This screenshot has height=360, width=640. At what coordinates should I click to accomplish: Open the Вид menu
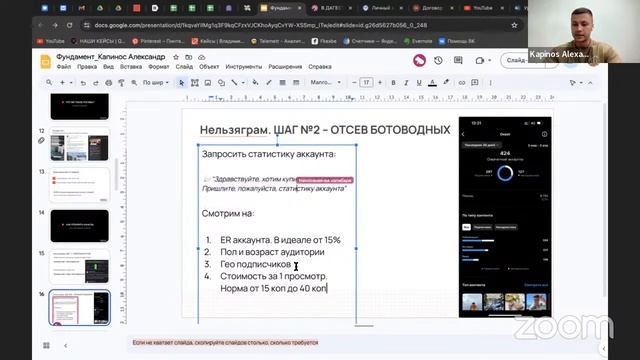pos(108,67)
